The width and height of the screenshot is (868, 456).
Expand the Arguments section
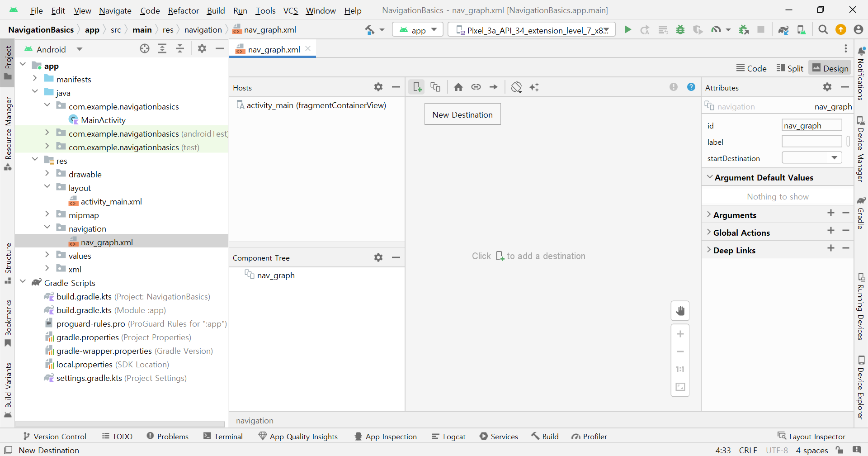point(709,214)
